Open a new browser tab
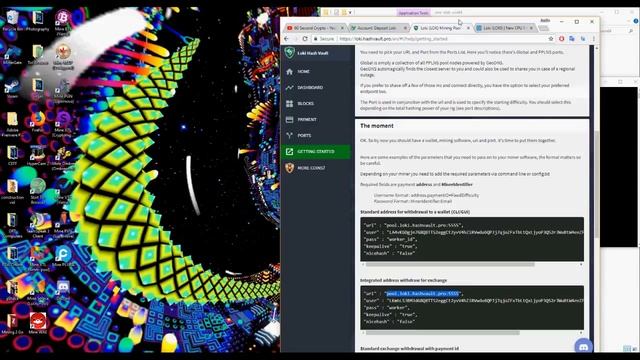This screenshot has width=640, height=360. [543, 28]
